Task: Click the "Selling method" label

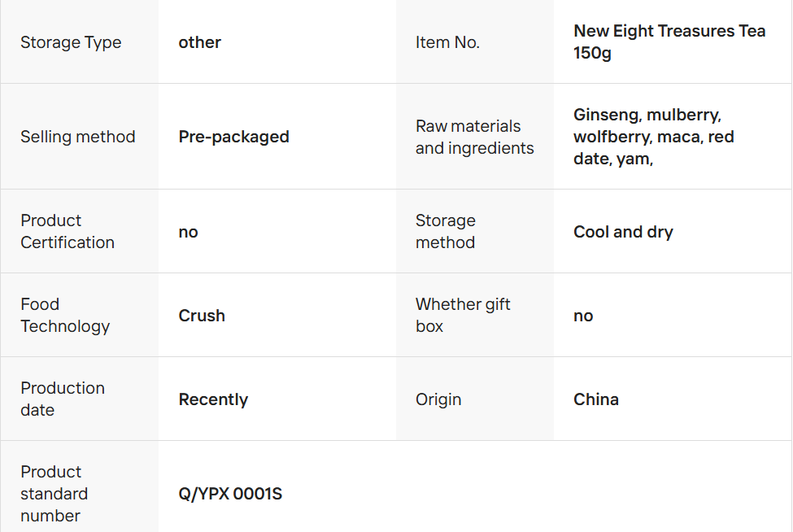Action: [77, 137]
